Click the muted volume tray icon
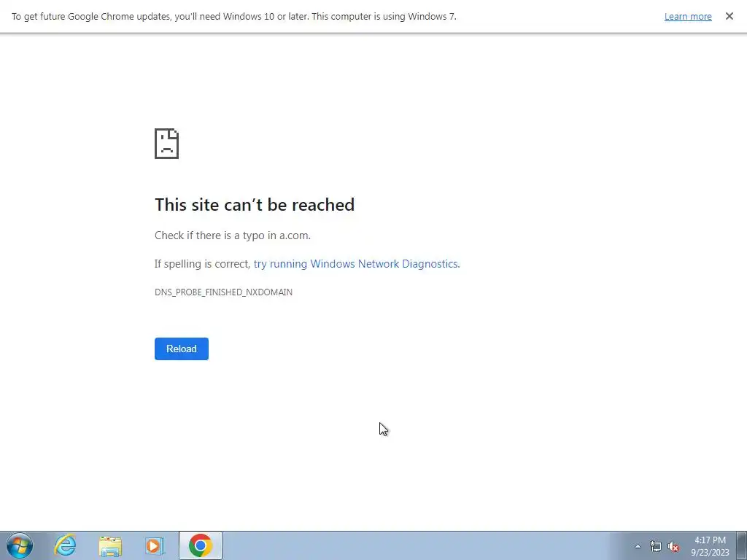The image size is (747, 560). [x=673, y=547]
